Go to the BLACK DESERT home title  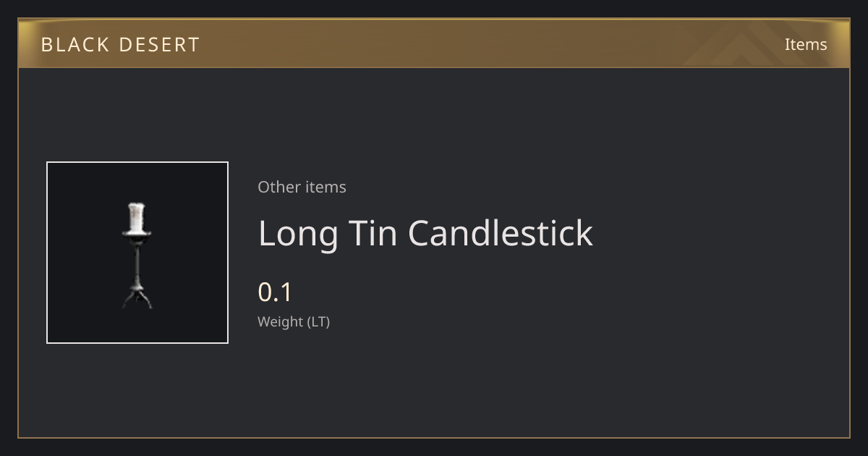120,45
